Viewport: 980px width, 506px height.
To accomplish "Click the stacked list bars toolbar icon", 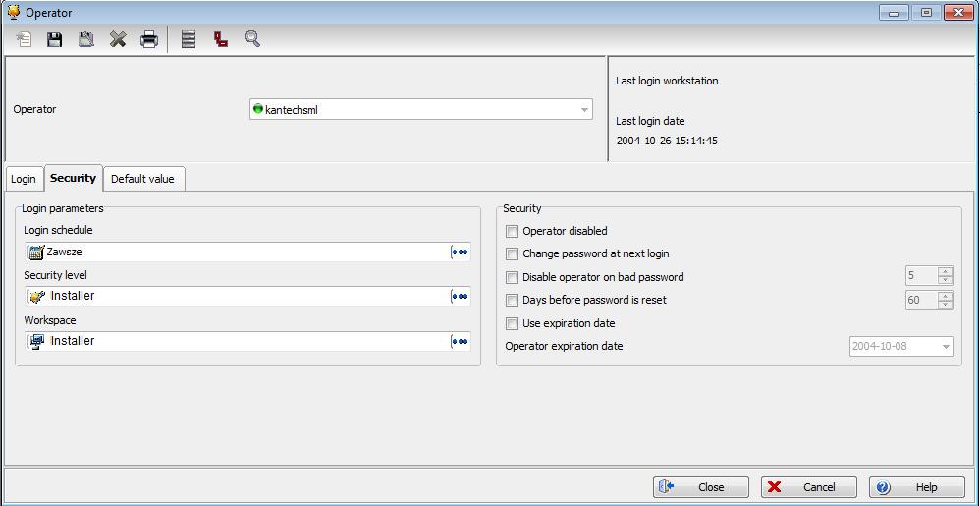I will pyautogui.click(x=189, y=39).
